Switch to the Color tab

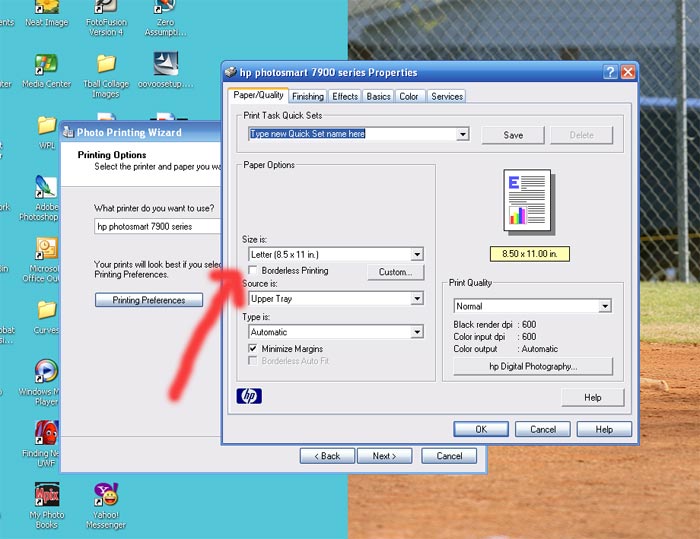[x=409, y=97]
